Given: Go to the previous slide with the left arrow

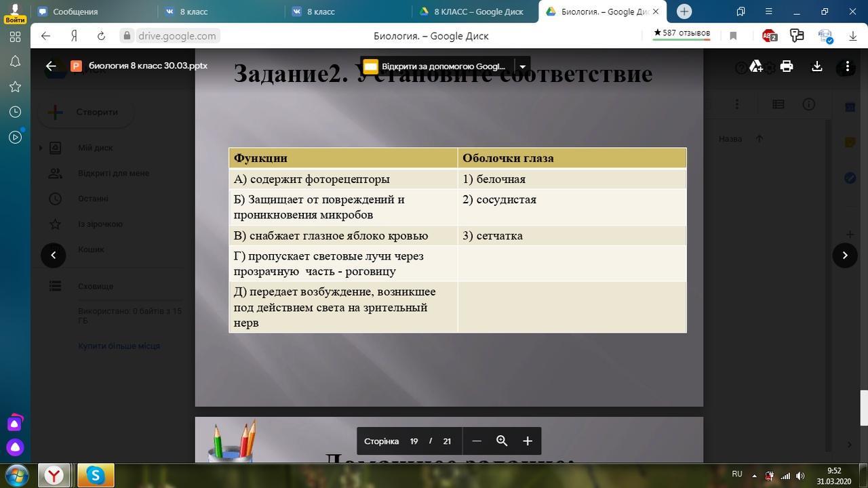Looking at the screenshot, I should [x=54, y=255].
